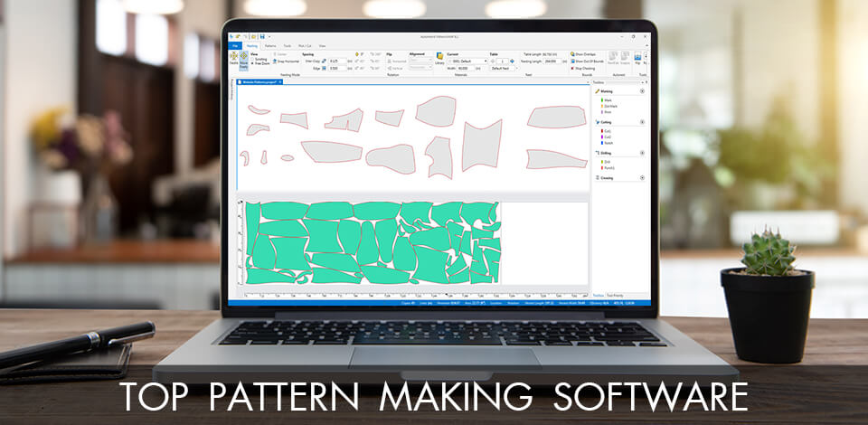The width and height of the screenshot is (868, 425).
Task: Close the open project document tab
Action: pos(280,82)
